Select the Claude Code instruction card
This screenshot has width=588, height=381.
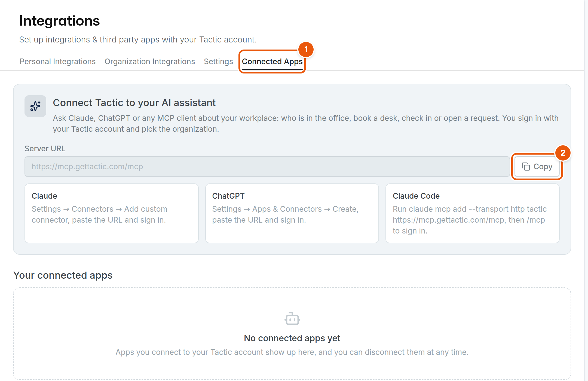point(473,213)
